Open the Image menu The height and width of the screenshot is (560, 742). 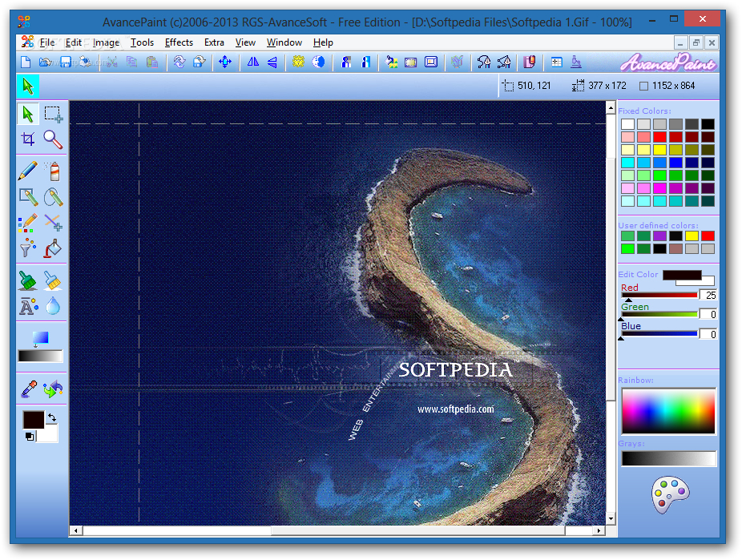pos(106,42)
